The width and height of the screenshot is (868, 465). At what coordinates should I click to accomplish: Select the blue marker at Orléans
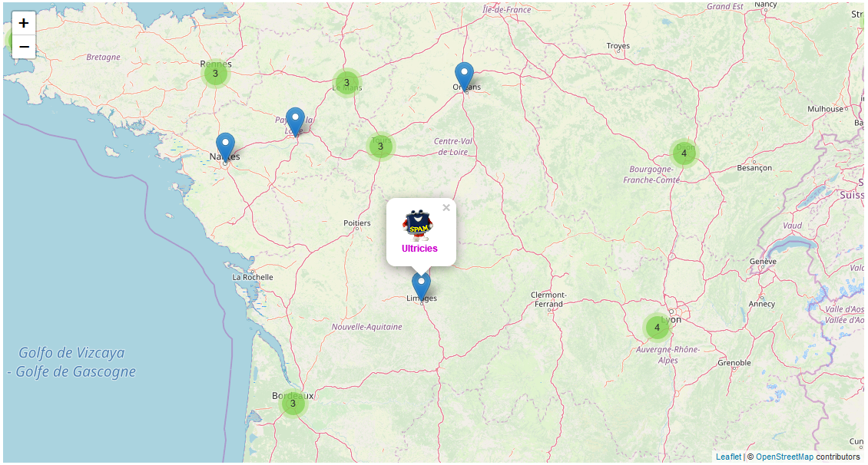tap(464, 77)
